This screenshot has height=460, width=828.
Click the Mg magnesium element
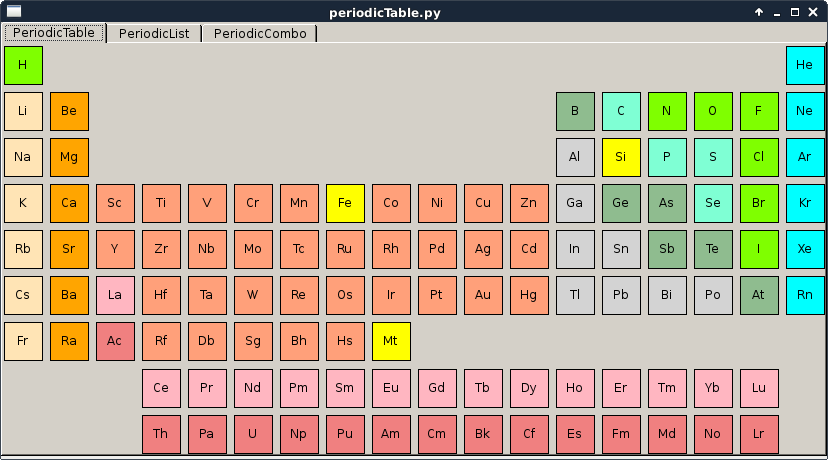pyautogui.click(x=69, y=157)
